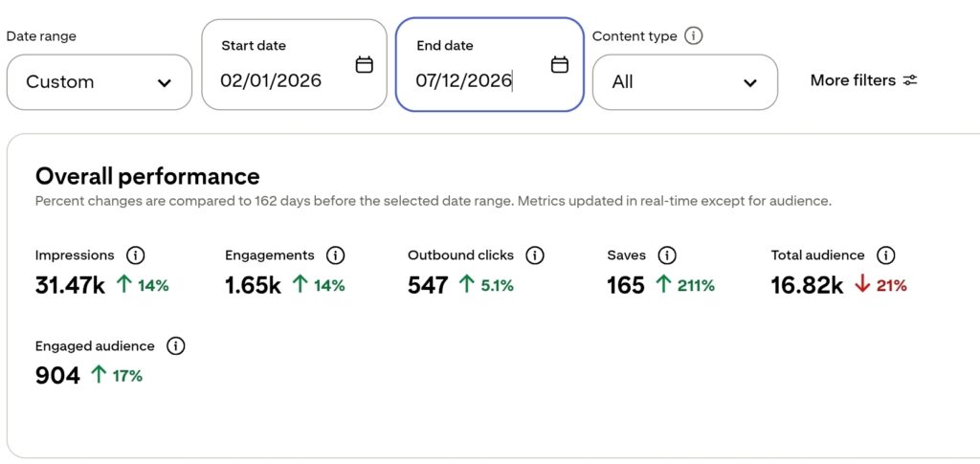
Task: Expand the Custom date range dropdown
Action: pyautogui.click(x=100, y=82)
